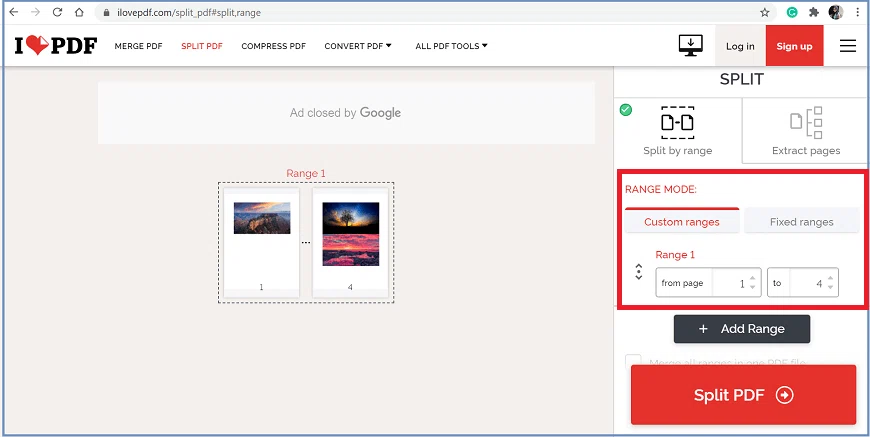Decrease the to page value with down arrow
This screenshot has height=437, width=870.
pyautogui.click(x=830, y=287)
